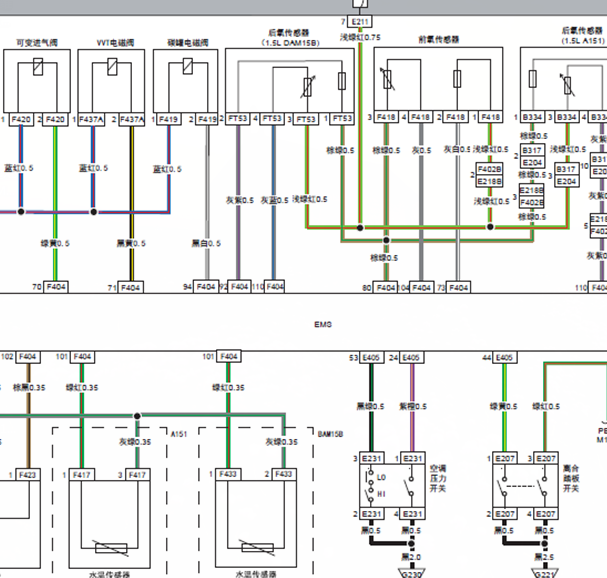Viewport: 607px width, 578px height.
Task: Click E207 connector pin 3
Action: (x=546, y=458)
